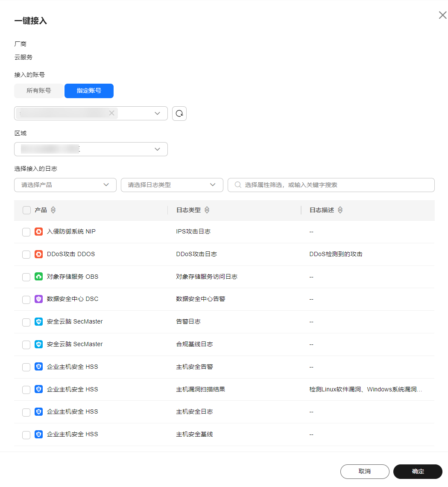Click the DDoS检测到的攻击 description

click(336, 254)
